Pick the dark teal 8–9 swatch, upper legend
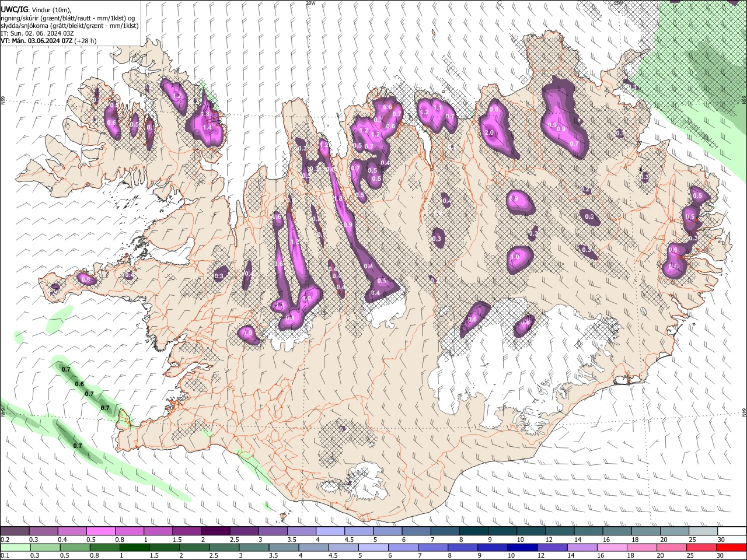This screenshot has height=560, width=747. click(x=474, y=531)
